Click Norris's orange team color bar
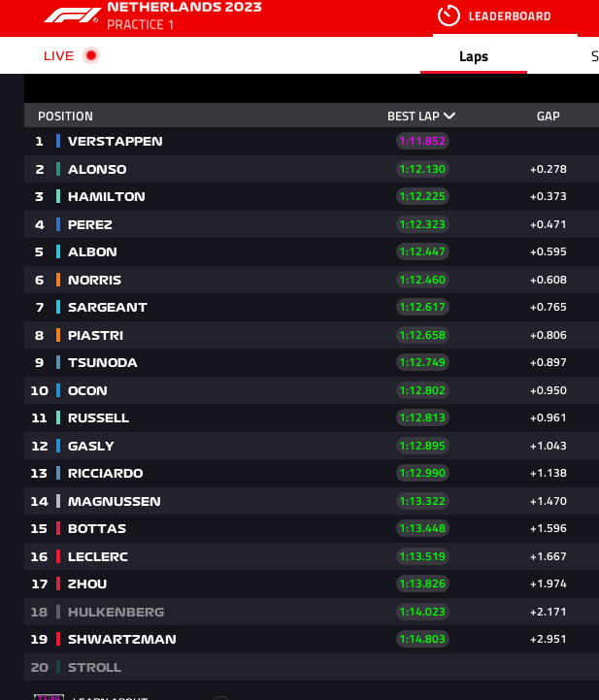599x700 pixels. coord(58,280)
